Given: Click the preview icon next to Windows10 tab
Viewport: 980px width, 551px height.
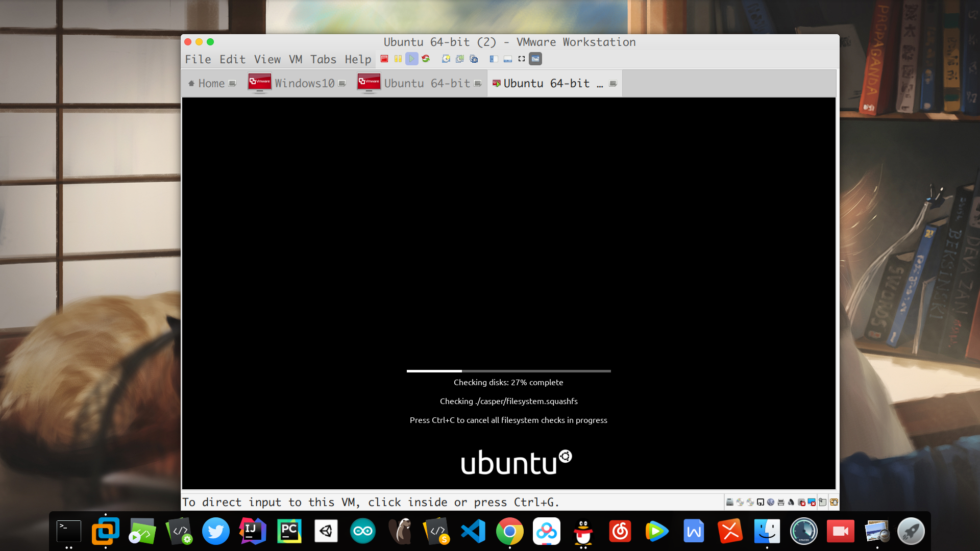Looking at the screenshot, I should (x=341, y=83).
